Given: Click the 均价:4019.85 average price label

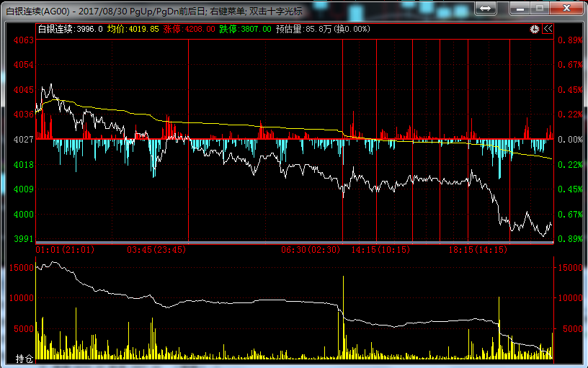Looking at the screenshot, I should pyautogui.click(x=133, y=30).
